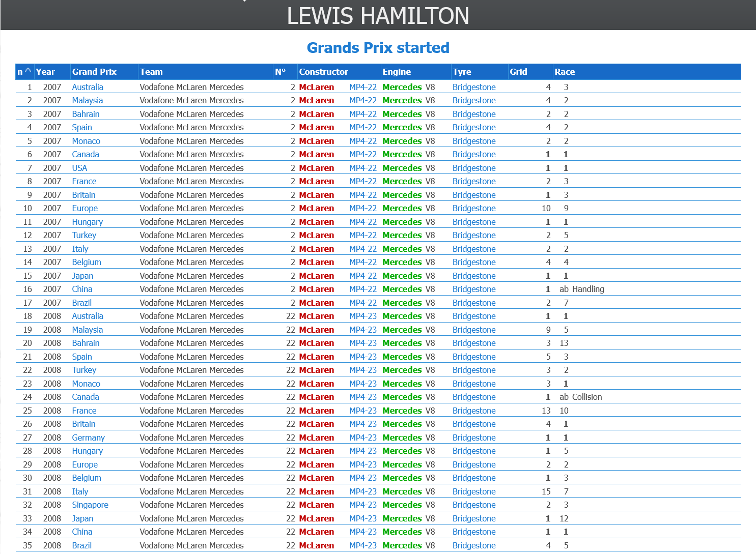756x554 pixels.
Task: Open the 2008 Canada Grand Prix link
Action: [x=86, y=397]
